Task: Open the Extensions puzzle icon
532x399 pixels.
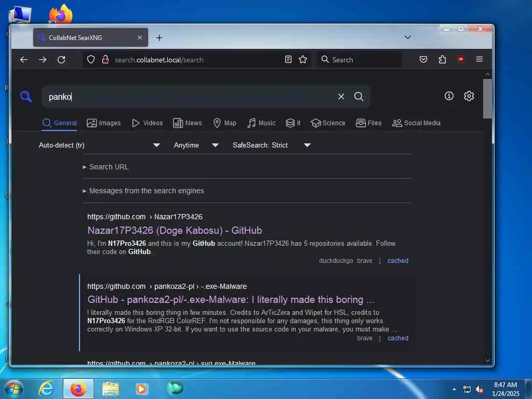Action: pos(442,60)
